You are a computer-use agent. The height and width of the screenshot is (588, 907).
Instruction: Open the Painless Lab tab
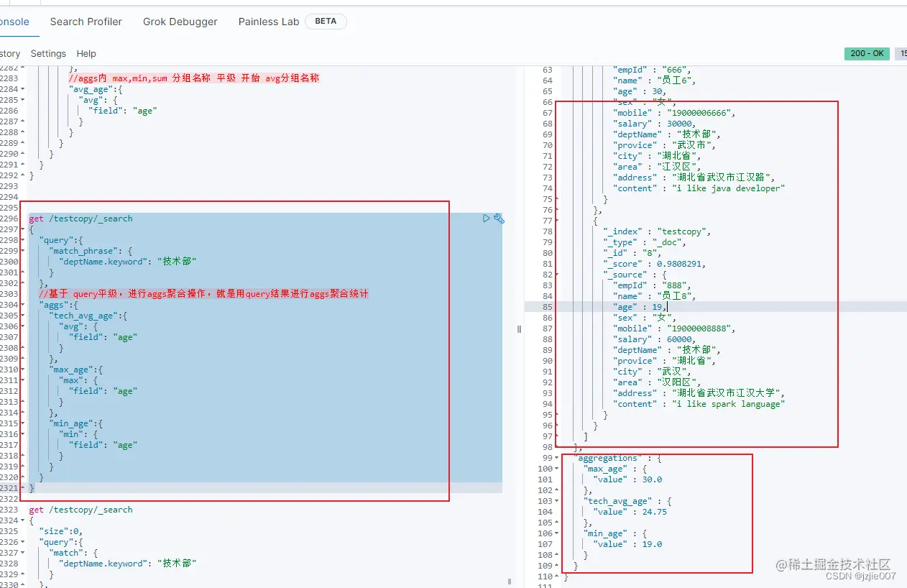coord(268,22)
